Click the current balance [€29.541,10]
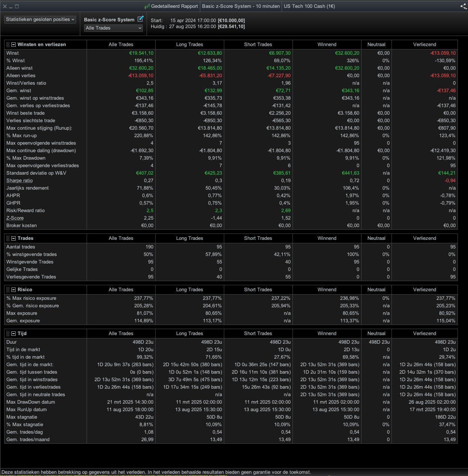The height and width of the screenshot is (476, 468). coord(231,27)
